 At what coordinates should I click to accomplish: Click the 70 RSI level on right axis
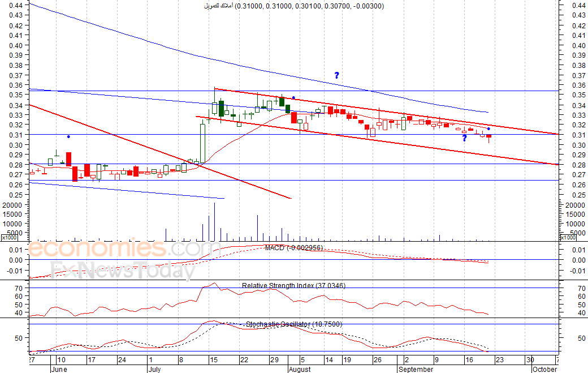point(582,289)
